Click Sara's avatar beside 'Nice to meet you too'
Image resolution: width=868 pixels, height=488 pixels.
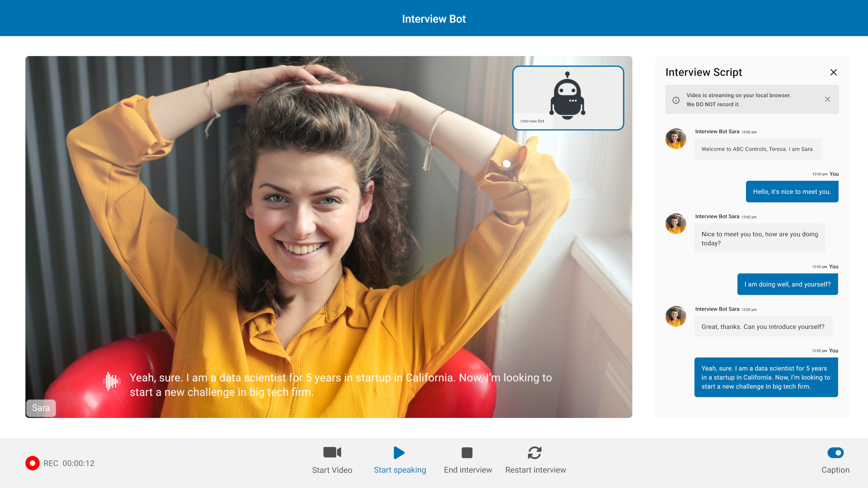tap(675, 224)
